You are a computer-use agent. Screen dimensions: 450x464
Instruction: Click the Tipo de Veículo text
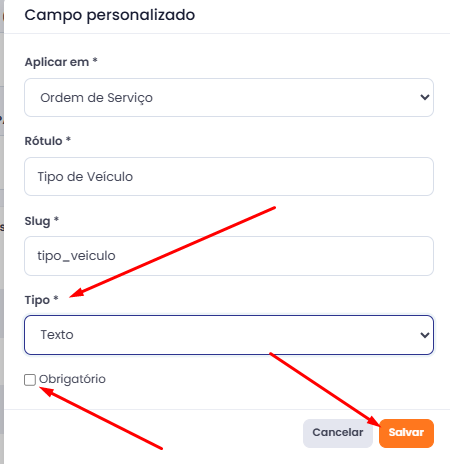(85, 177)
